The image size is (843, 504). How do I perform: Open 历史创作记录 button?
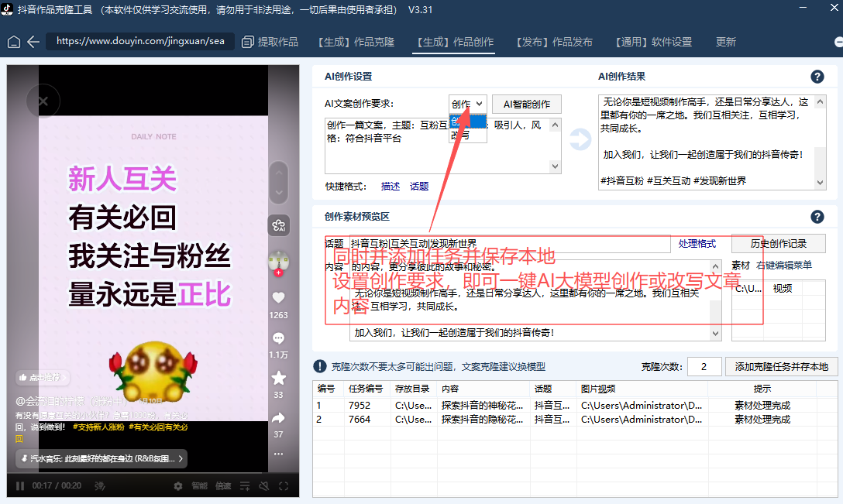pyautogui.click(x=779, y=243)
